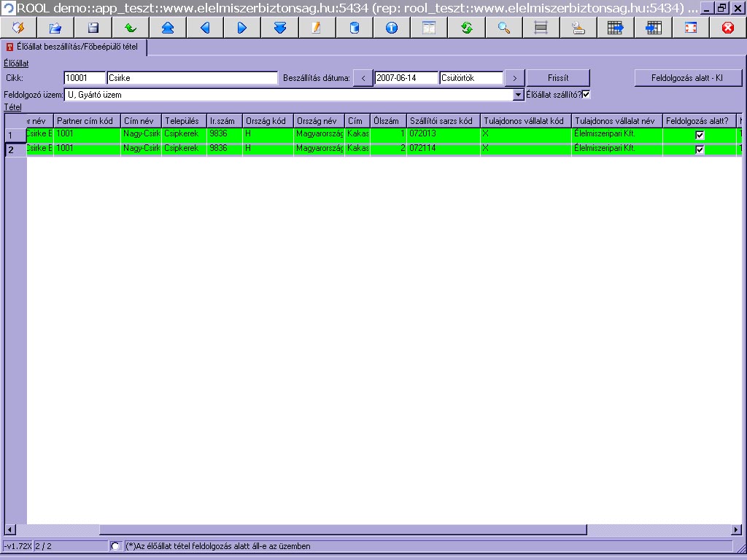
Task: Click the blue info circle icon
Action: coord(391,28)
